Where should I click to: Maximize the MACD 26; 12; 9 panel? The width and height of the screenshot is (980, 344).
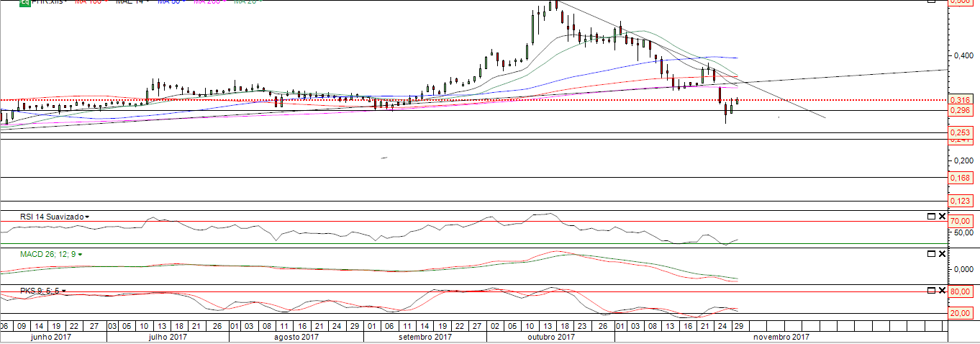[x=931, y=253]
